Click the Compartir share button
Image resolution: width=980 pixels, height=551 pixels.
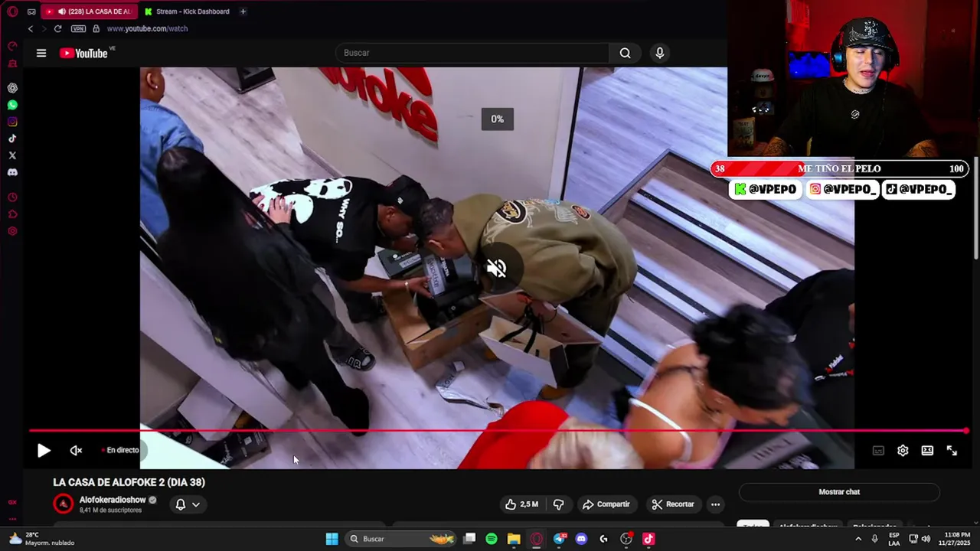(x=606, y=504)
